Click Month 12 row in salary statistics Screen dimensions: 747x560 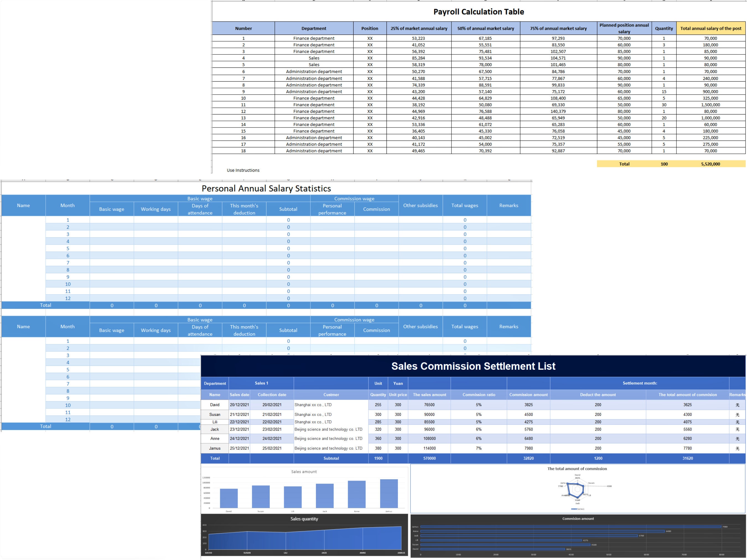[x=68, y=298]
